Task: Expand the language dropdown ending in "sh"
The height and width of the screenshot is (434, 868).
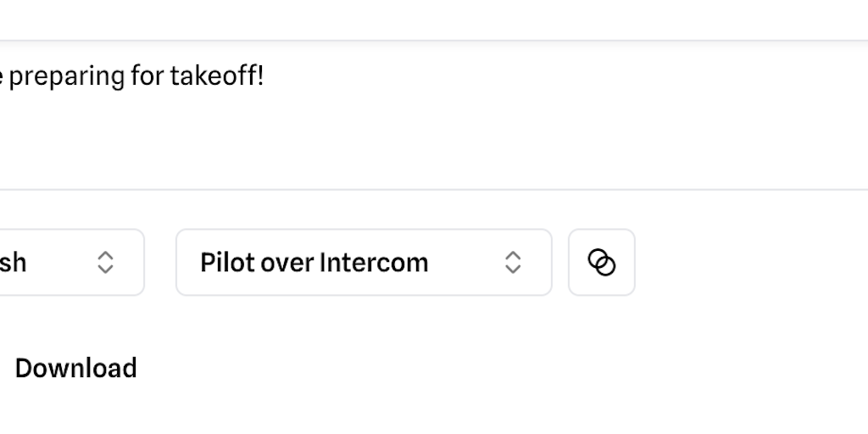Action: point(68,263)
